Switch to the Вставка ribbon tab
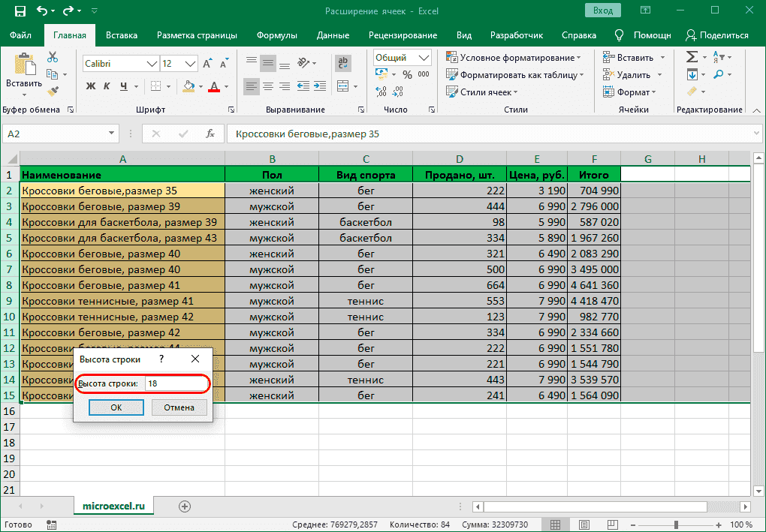This screenshot has width=766, height=532. click(x=121, y=35)
